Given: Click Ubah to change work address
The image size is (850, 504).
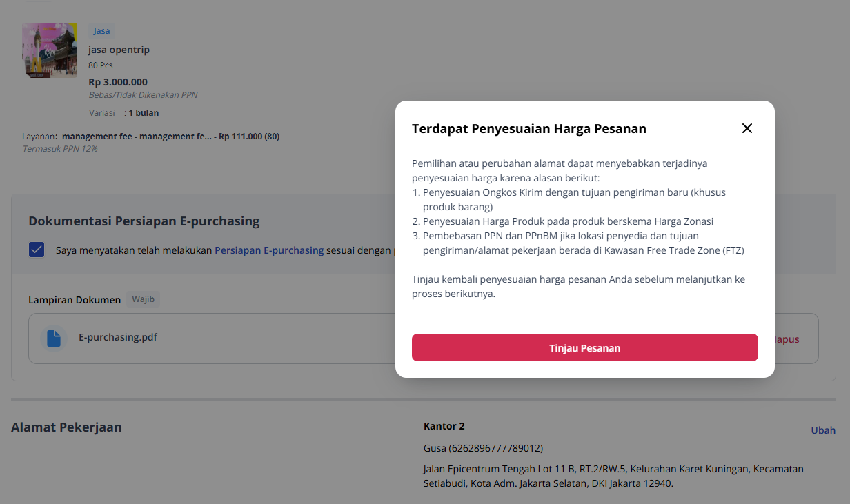Looking at the screenshot, I should pyautogui.click(x=823, y=430).
